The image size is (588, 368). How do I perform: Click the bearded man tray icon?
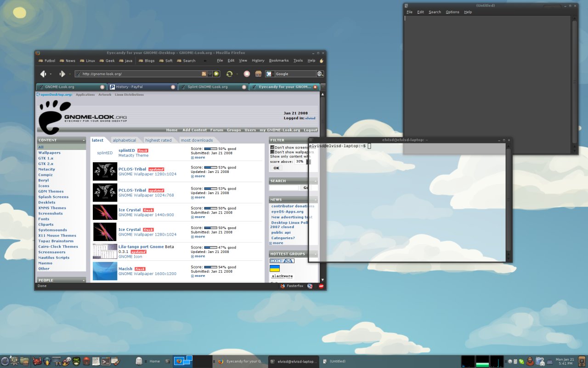530,361
